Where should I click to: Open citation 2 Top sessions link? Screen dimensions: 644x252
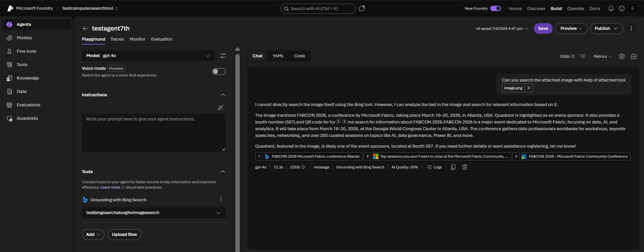click(437, 156)
